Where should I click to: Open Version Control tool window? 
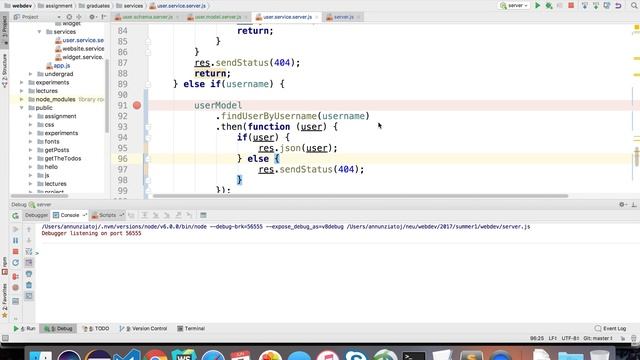[143, 328]
